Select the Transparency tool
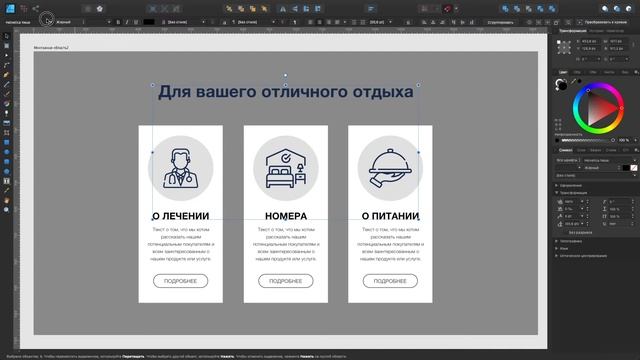The width and height of the screenshot is (640, 360). coord(6,113)
